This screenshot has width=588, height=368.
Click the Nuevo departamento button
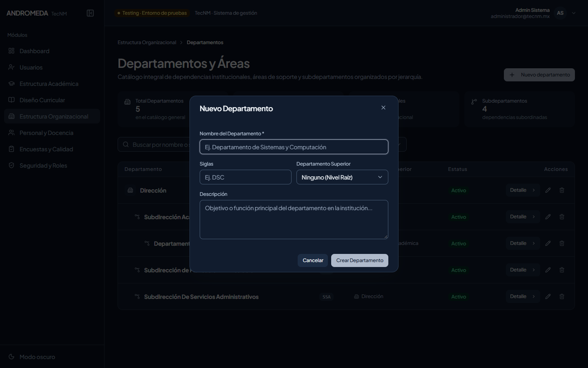point(539,75)
